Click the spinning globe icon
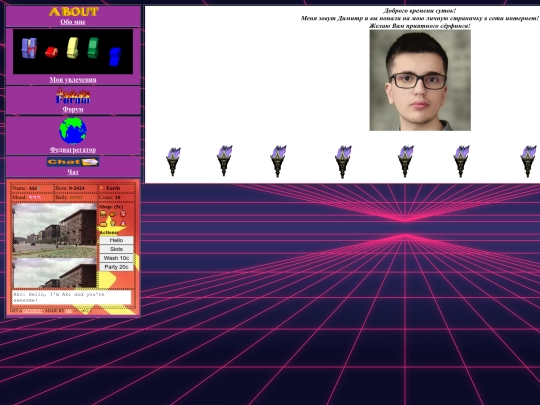This screenshot has width=540, height=405. pyautogui.click(x=73, y=131)
